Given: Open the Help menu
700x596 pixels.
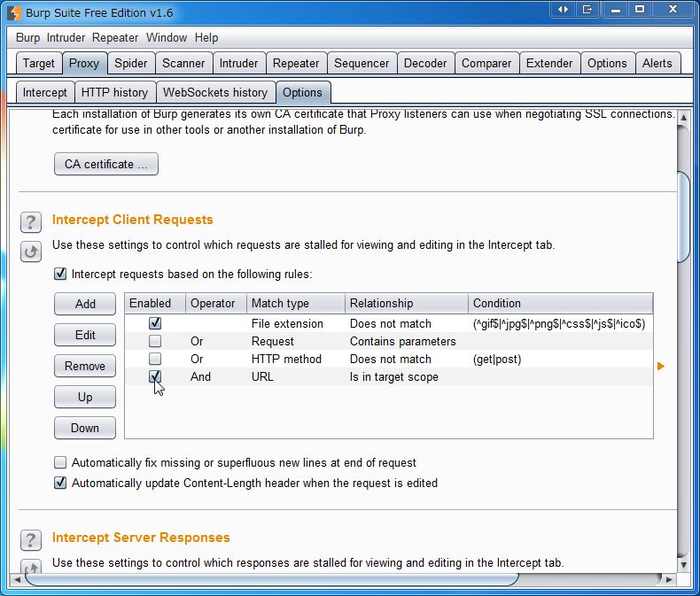Looking at the screenshot, I should (x=206, y=37).
